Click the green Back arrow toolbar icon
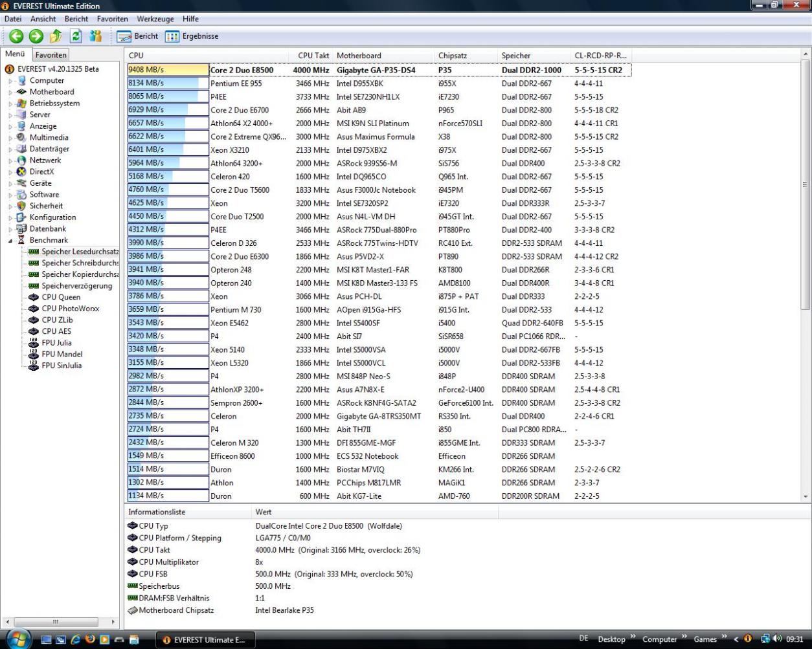The height and width of the screenshot is (649, 812). [x=16, y=37]
